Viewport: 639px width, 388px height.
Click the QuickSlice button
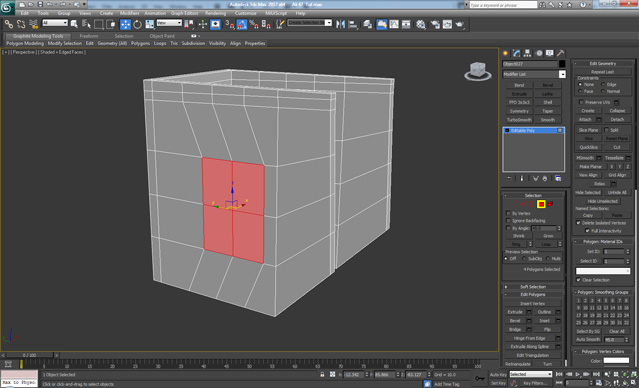(588, 147)
